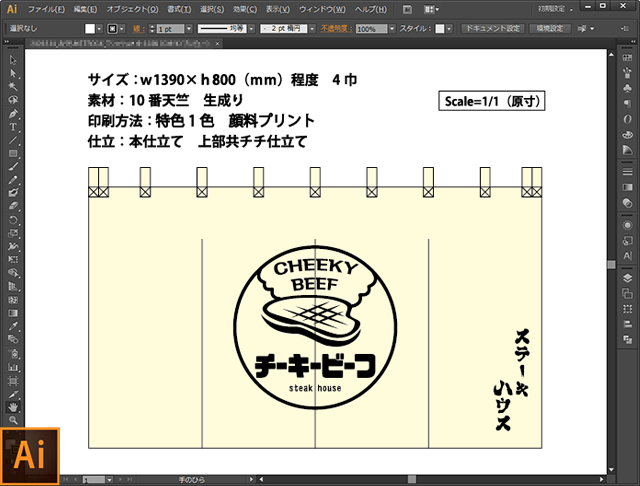Select the Hand tool
This screenshot has height=486, width=640.
pyautogui.click(x=13, y=407)
